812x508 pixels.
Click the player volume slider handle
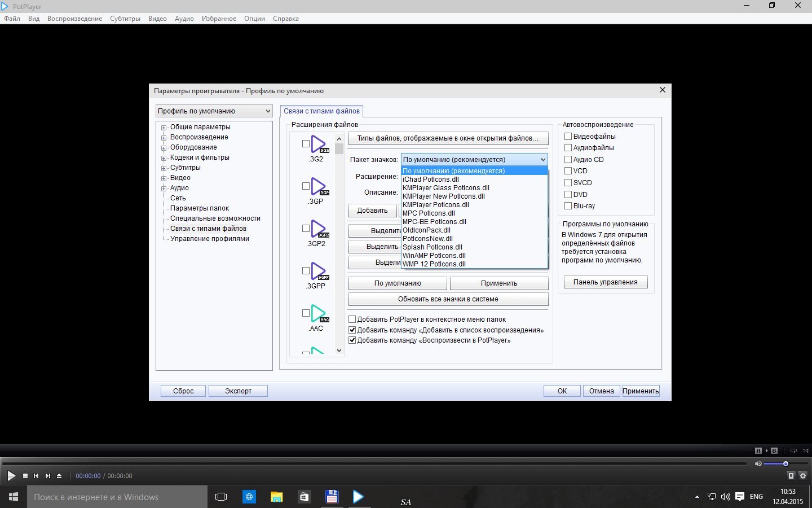click(785, 463)
